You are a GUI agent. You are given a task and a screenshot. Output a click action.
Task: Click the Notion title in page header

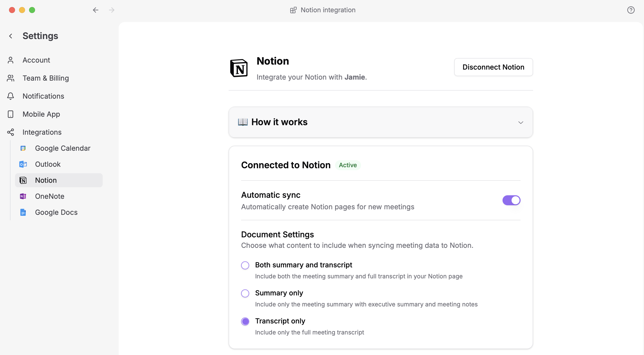click(273, 61)
